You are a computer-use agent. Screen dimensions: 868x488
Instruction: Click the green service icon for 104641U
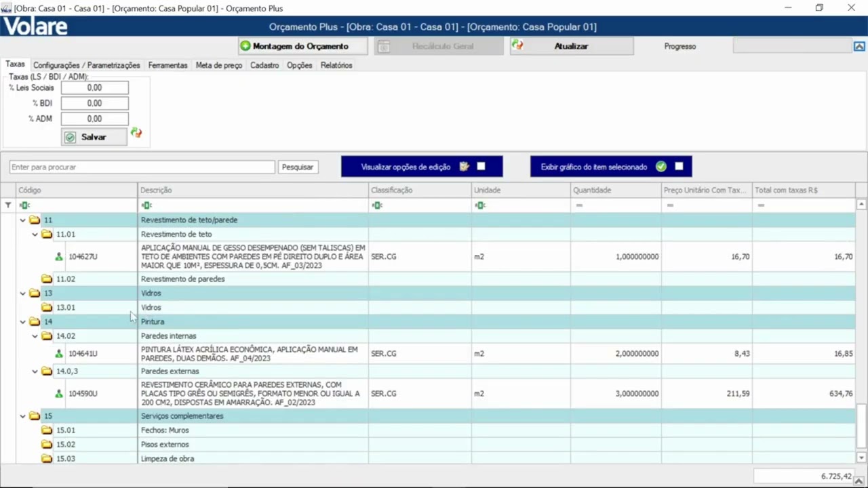[59, 354]
